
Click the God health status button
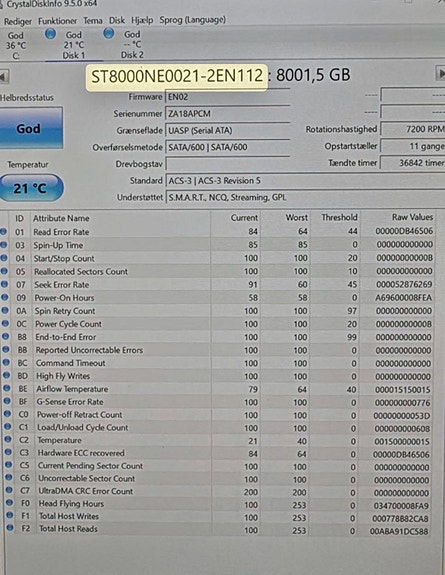coord(30,128)
